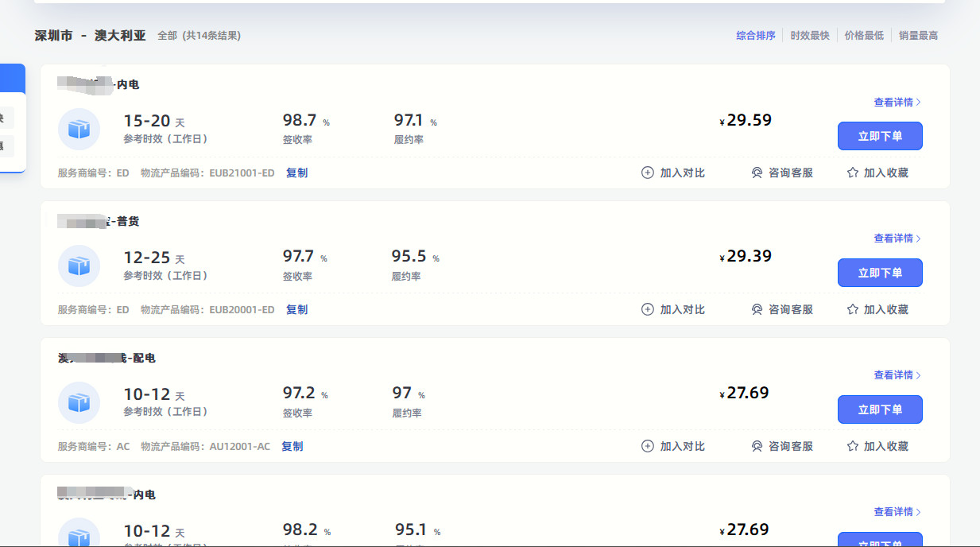This screenshot has width=980, height=547.
Task: Expand 查看详情 for the ¥29.39 listing
Action: coord(897,238)
